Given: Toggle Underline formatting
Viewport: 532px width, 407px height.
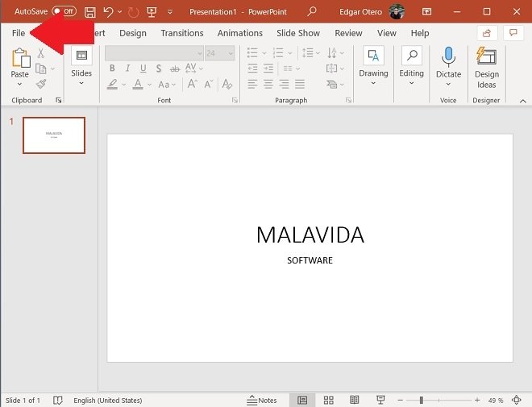Looking at the screenshot, I should click(x=143, y=69).
